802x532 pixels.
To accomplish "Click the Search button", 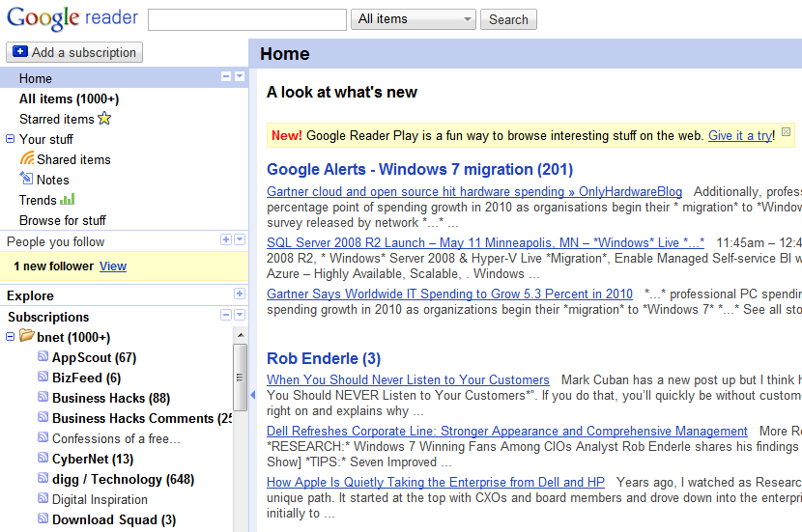I will click(508, 19).
